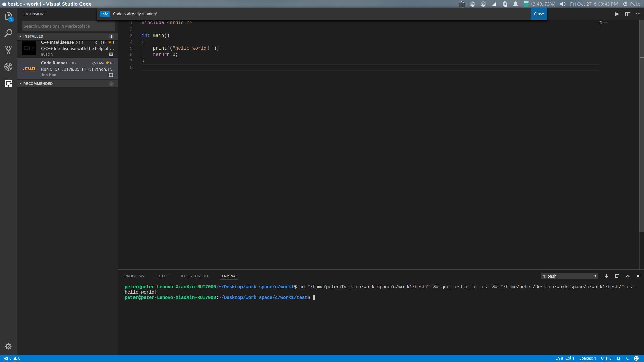Open the Explorer view in activity bar
Viewport: 644px width, 362px height.
pos(8,16)
